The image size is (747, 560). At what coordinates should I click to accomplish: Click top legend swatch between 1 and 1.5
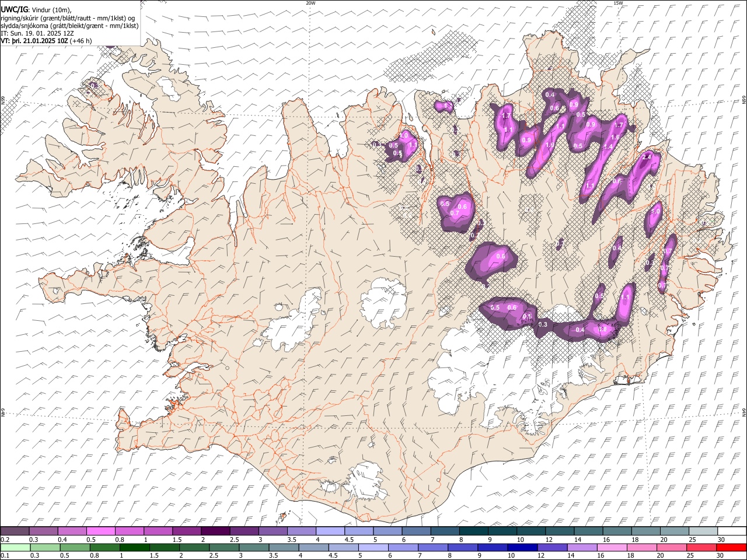click(x=158, y=531)
